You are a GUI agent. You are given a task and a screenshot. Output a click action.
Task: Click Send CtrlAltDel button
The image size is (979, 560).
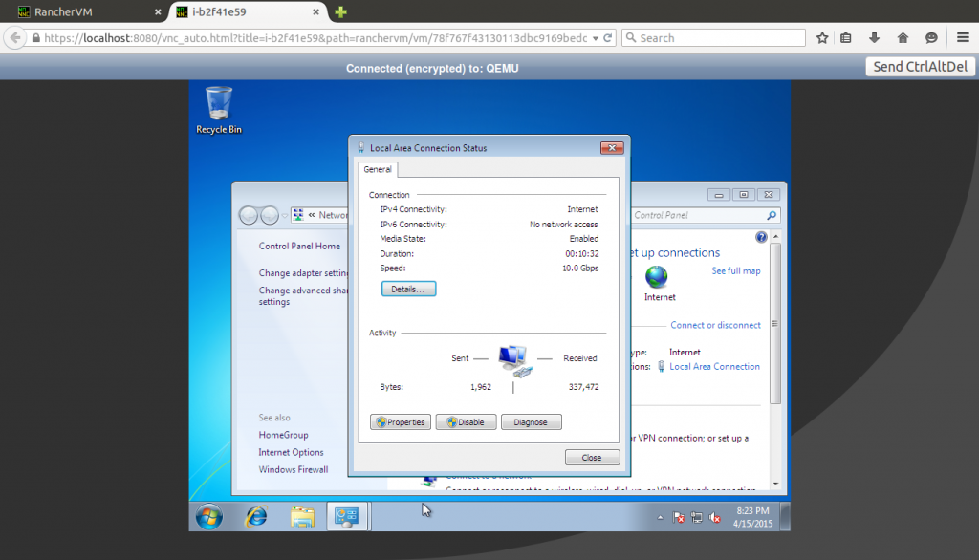[920, 67]
